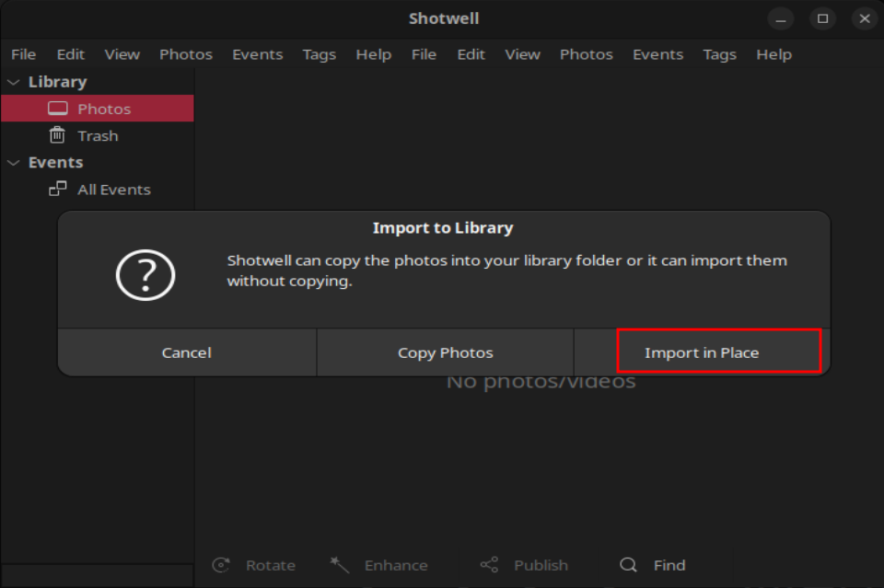Collapse the Library section chevron
Viewport: 884px width, 588px height.
click(14, 82)
